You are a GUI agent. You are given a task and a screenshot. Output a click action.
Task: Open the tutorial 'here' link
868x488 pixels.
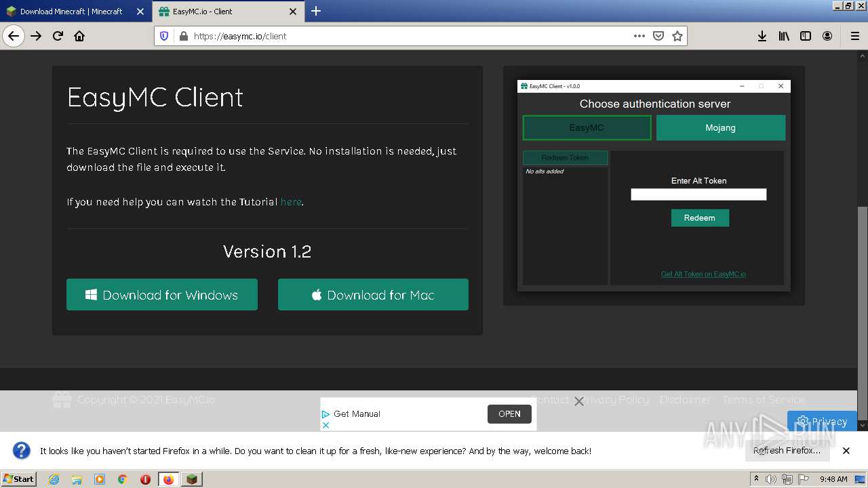(291, 202)
